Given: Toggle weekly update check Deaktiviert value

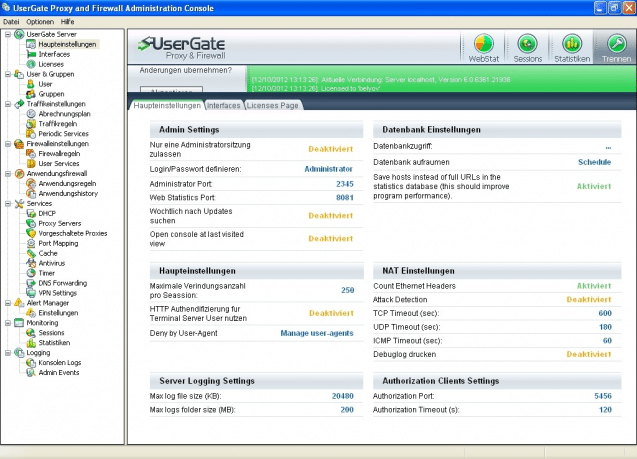Looking at the screenshot, I should (330, 216).
